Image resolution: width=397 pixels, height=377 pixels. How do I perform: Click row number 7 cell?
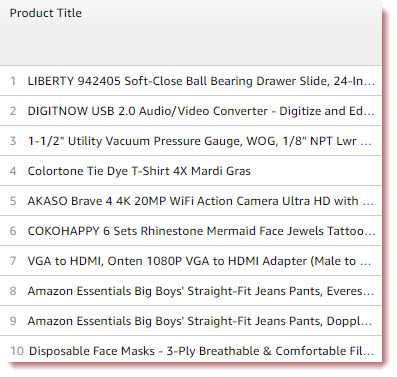[13, 261]
